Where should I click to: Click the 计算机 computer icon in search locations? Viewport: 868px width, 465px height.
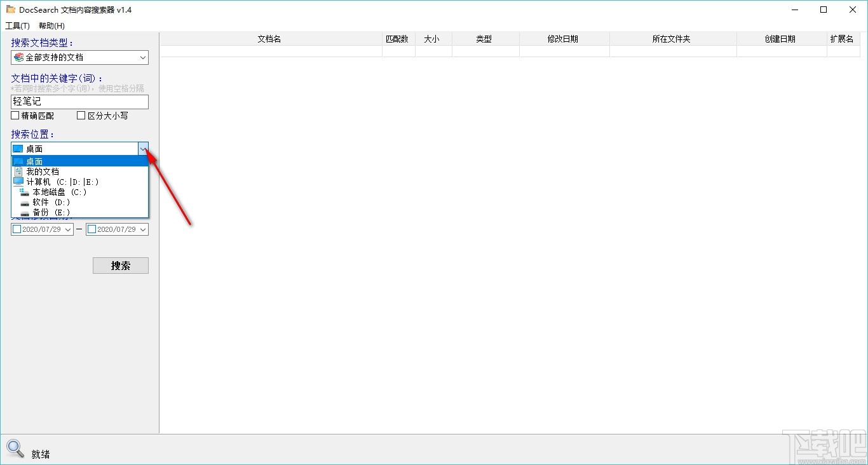(x=18, y=181)
